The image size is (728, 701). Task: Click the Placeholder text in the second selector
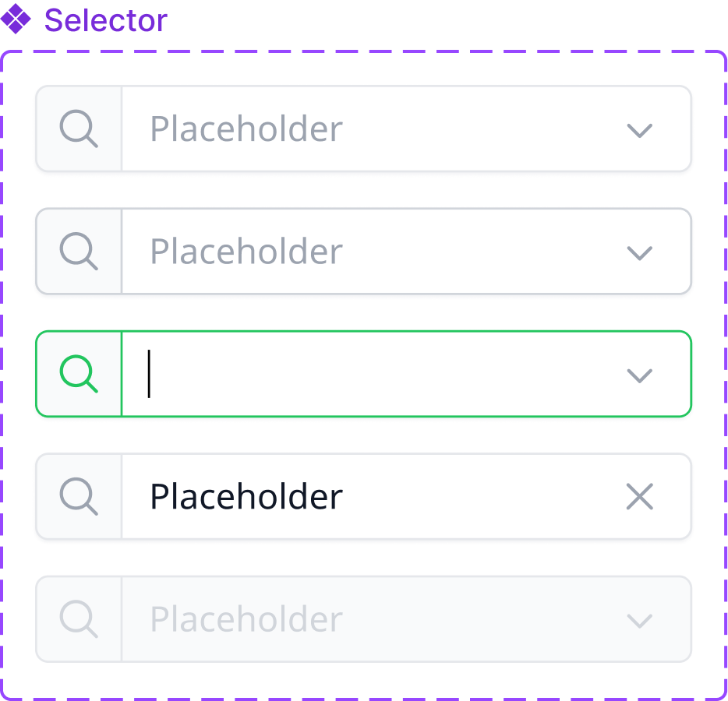click(x=246, y=252)
